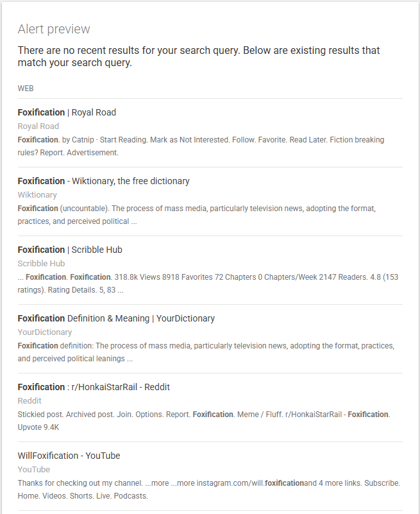Screen dimensions: 420x514
Task: Open the YourDictionary Definition & Meaning result
Action: tap(116, 318)
